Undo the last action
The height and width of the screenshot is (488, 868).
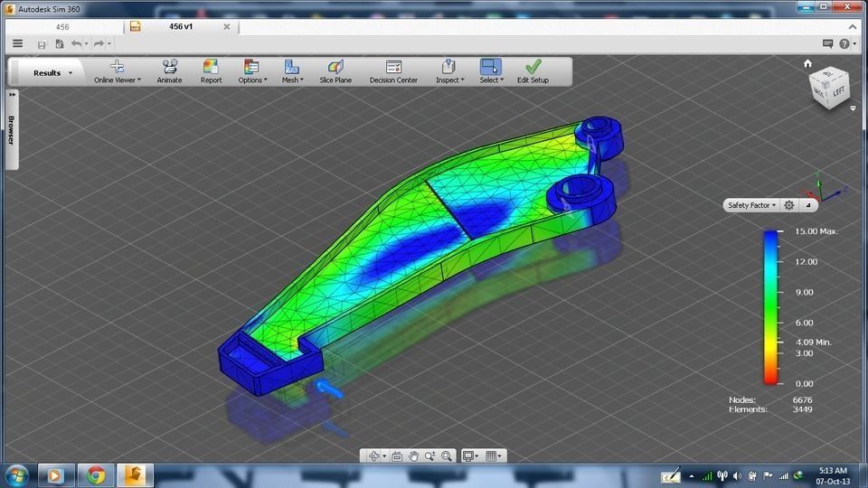pyautogui.click(x=76, y=43)
